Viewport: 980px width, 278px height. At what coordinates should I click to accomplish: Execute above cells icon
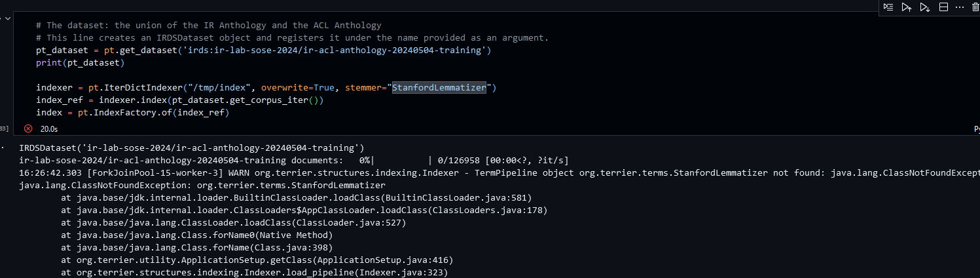point(907,7)
